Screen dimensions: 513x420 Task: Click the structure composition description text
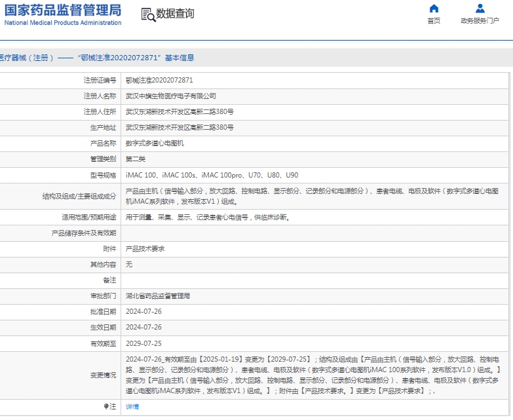pyautogui.click(x=312, y=197)
